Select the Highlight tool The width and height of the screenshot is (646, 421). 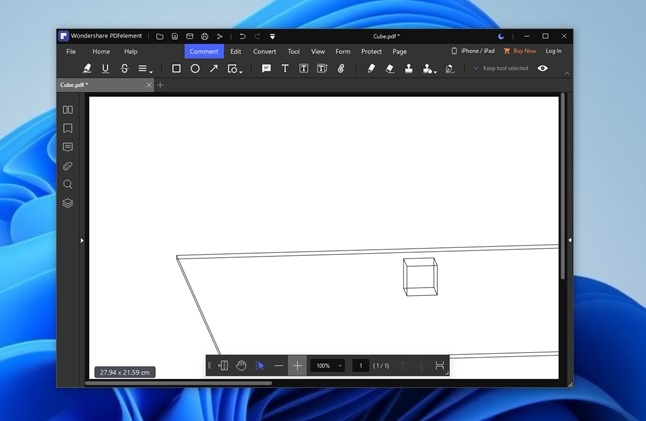pyautogui.click(x=87, y=68)
